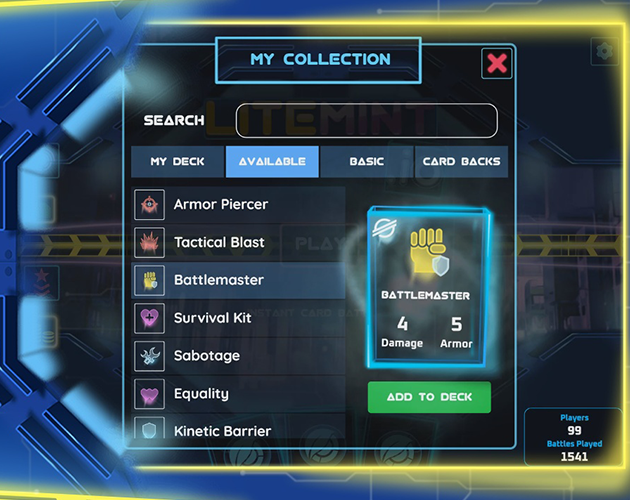Close the My Collection dialog
The width and height of the screenshot is (630, 500).
point(497,63)
